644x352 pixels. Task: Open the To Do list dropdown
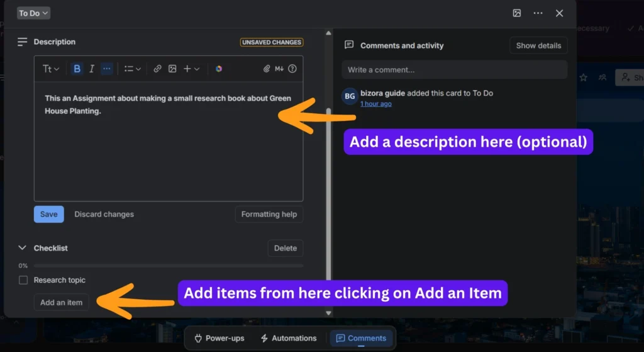tap(33, 13)
